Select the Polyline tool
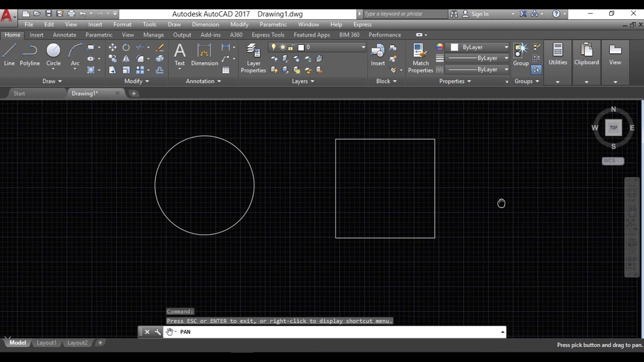This screenshot has height=362, width=644. click(x=30, y=54)
